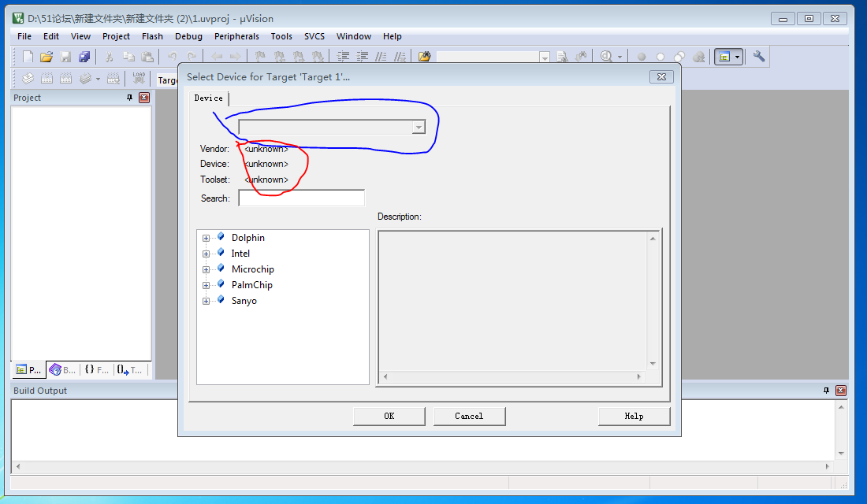This screenshot has height=504, width=867.
Task: Click the Kill All Breakpoints icon
Action: (x=699, y=57)
